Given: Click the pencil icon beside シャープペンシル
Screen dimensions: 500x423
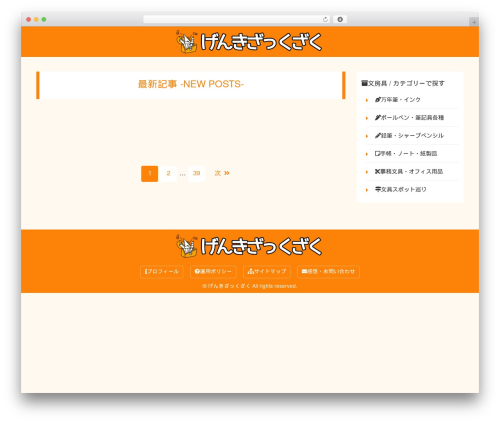Looking at the screenshot, I should click(x=378, y=136).
